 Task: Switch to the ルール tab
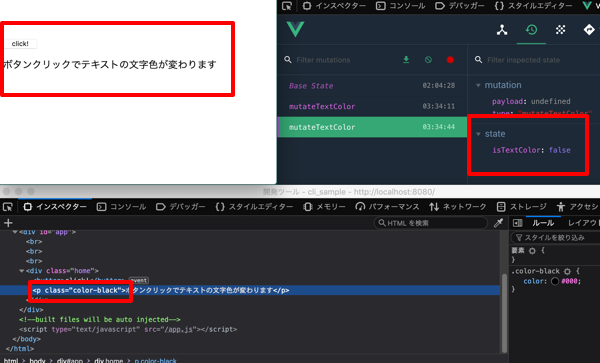tap(543, 223)
